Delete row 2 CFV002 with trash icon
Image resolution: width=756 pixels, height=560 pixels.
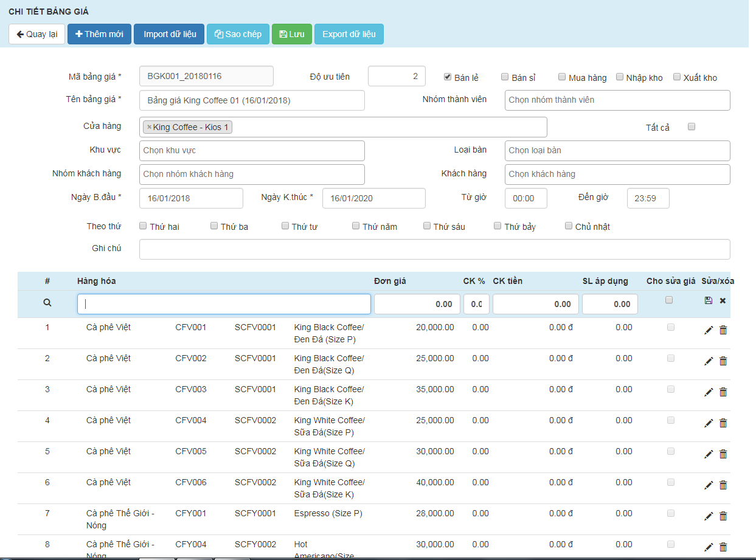coord(723,361)
